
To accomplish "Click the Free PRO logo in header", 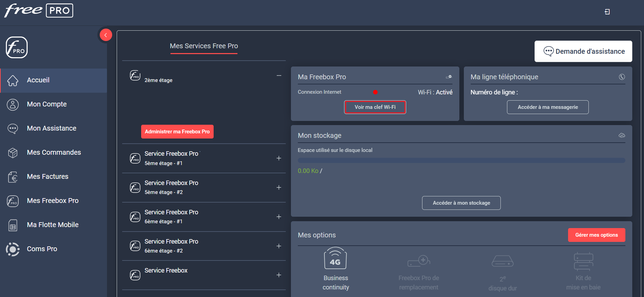I will [x=39, y=10].
